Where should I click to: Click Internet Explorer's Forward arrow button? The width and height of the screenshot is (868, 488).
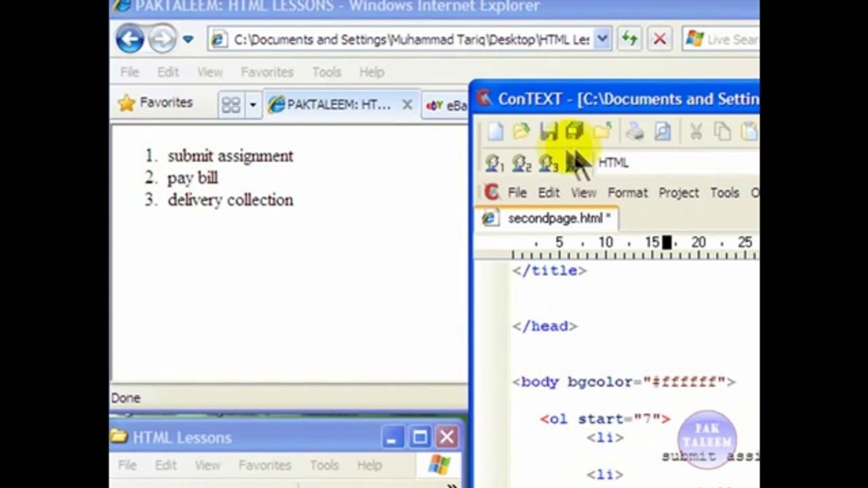click(x=162, y=39)
